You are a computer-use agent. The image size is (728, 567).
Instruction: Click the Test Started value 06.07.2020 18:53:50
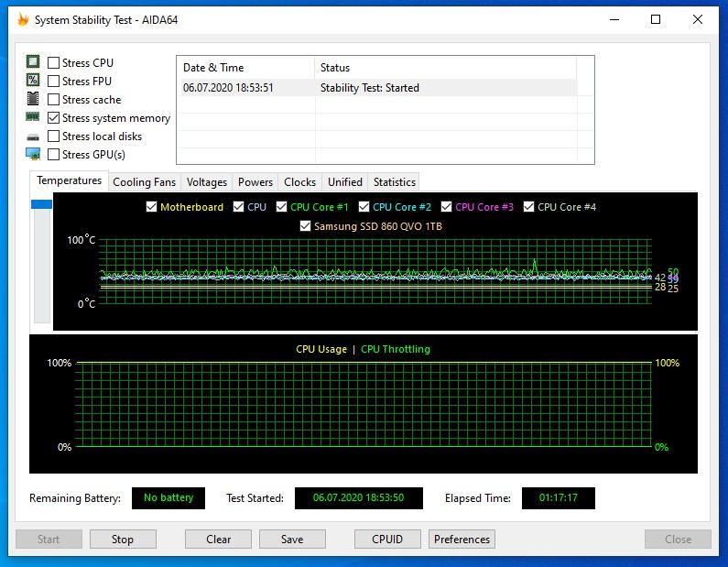(358, 497)
